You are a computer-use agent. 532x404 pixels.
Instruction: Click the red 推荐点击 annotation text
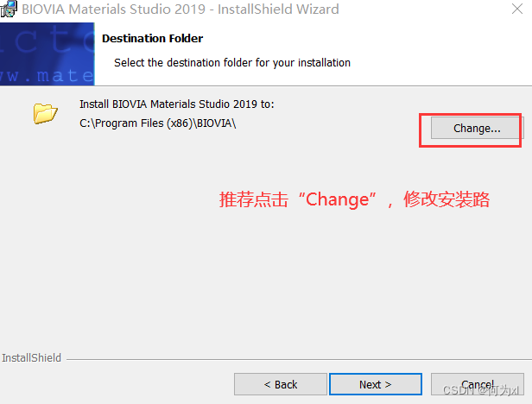click(x=254, y=199)
